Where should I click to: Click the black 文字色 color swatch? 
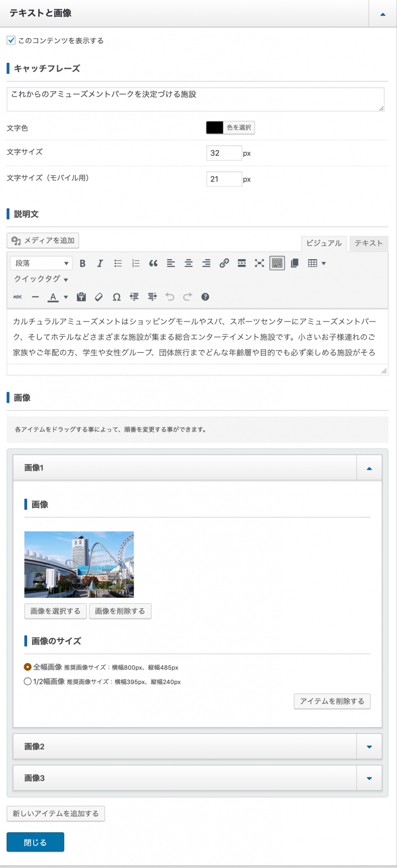215,128
